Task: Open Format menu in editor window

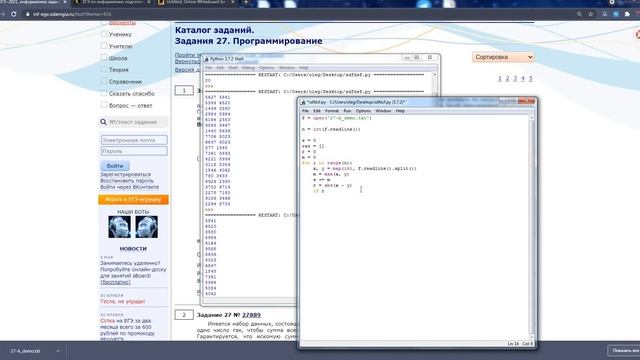Action: coord(332,111)
